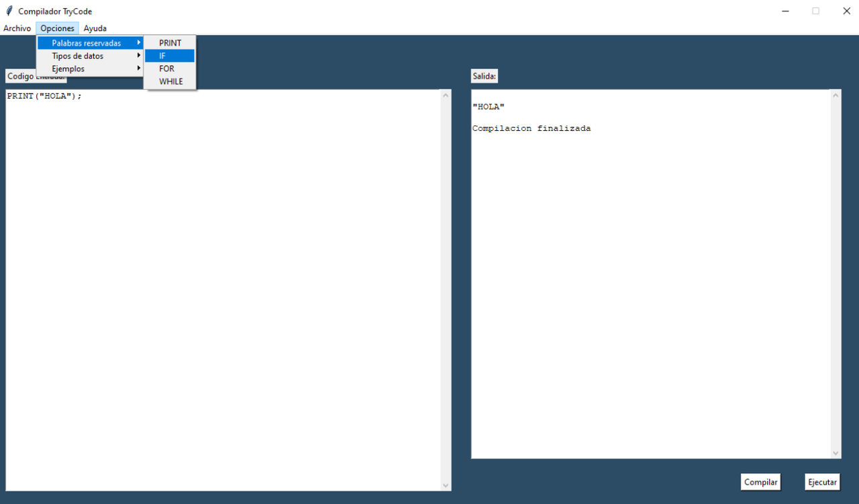
Task: Click the PRINT("HOLA"); code line
Action: 44,96
